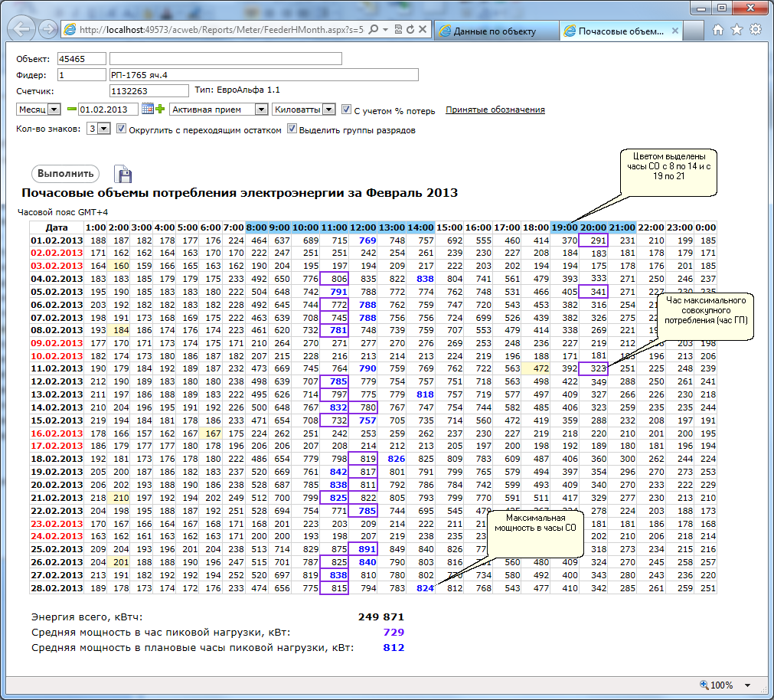The width and height of the screenshot is (774, 700).
Task: Click the '8:00' column header
Action: click(x=256, y=227)
